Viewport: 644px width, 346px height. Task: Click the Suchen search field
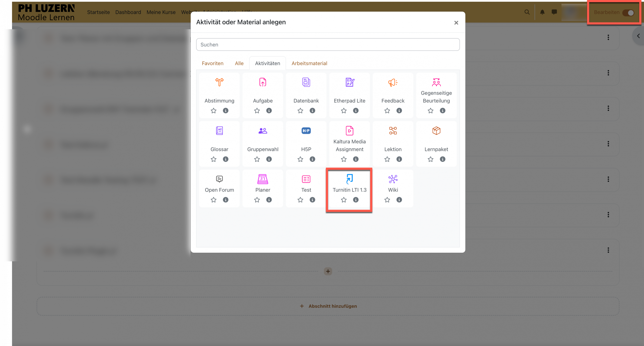[x=328, y=45]
